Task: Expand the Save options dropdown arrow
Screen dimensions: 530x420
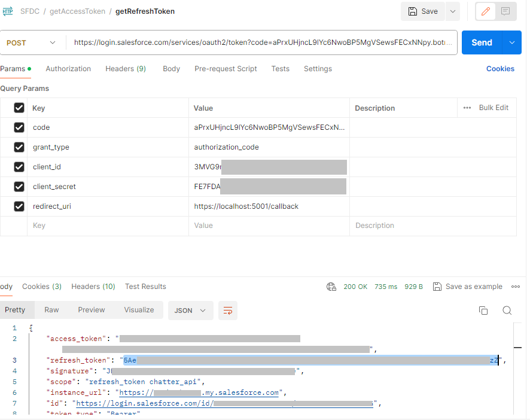Action: pos(453,11)
